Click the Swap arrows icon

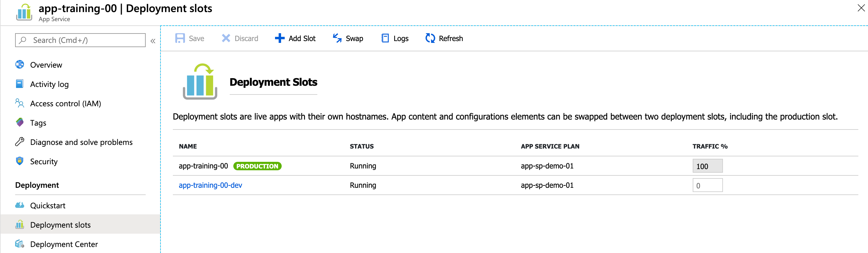pyautogui.click(x=337, y=38)
